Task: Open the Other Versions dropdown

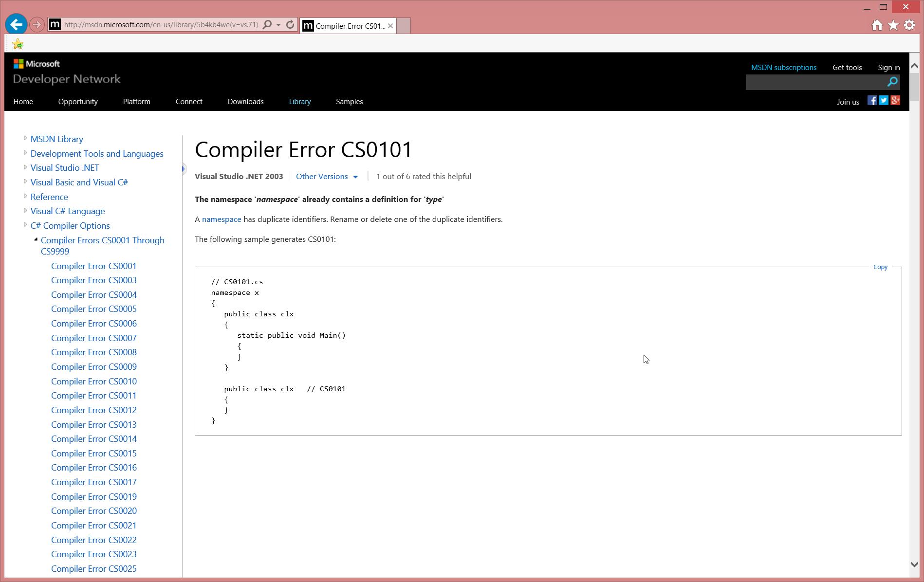Action: [327, 176]
